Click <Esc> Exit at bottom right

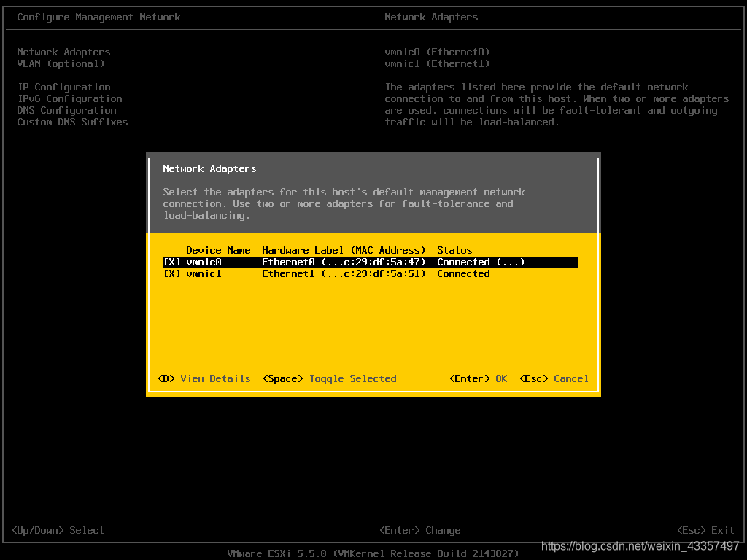tap(705, 530)
